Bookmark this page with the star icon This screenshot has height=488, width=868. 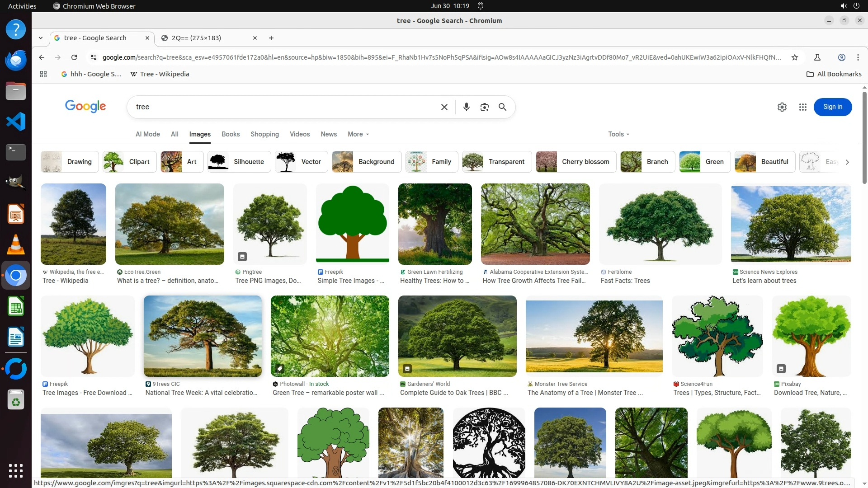coord(794,57)
